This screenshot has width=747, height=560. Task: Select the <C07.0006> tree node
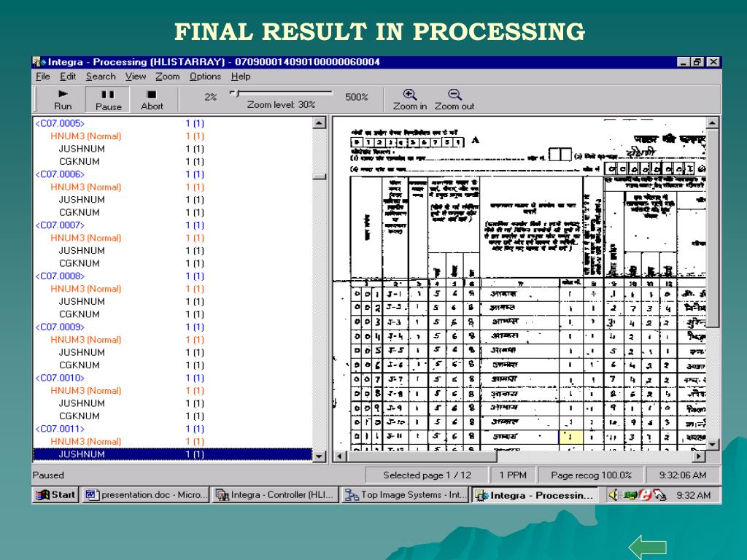coord(60,174)
